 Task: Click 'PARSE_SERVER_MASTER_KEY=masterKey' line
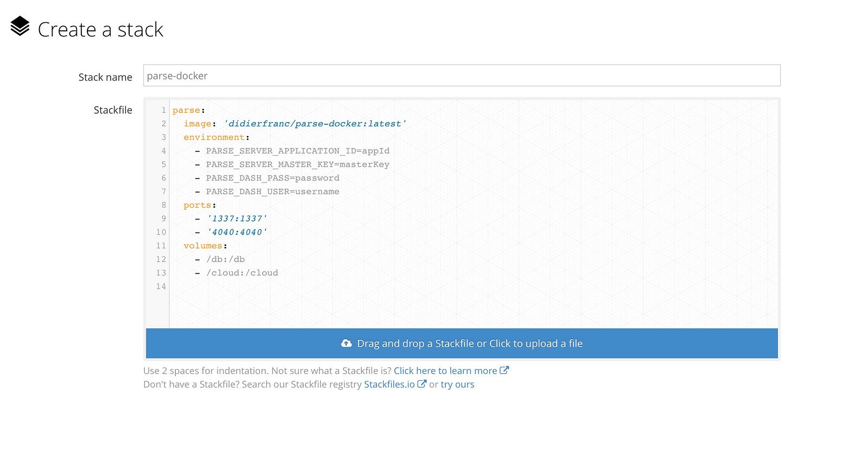pos(297,164)
